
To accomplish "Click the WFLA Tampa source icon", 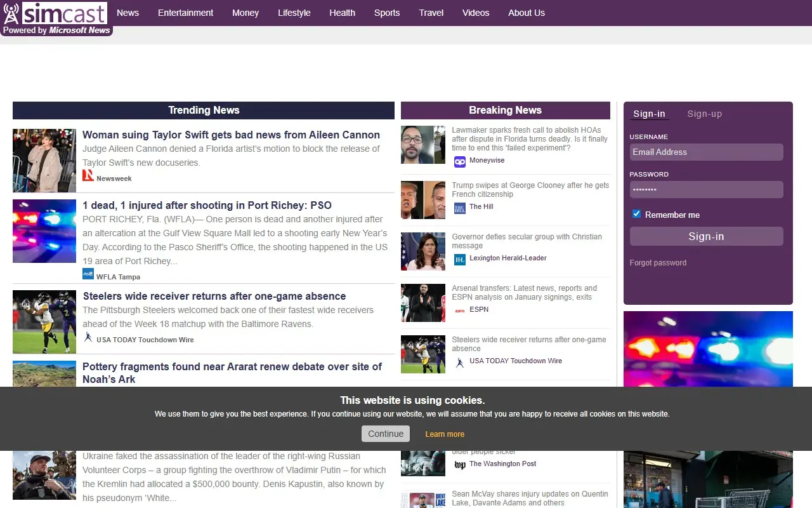I will [88, 274].
